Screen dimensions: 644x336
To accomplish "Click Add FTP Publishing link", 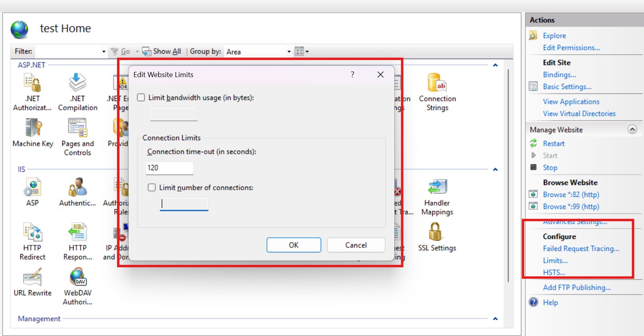I will [x=576, y=287].
